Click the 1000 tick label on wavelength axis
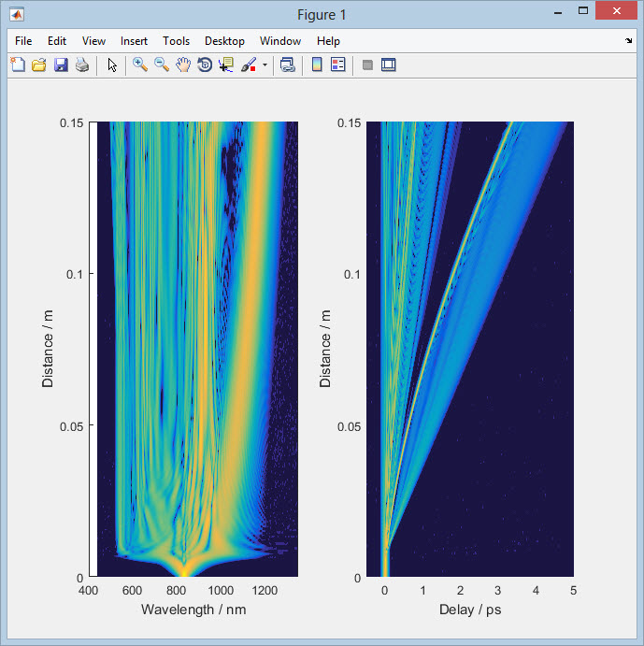This screenshot has height=646, width=644. tap(221, 591)
